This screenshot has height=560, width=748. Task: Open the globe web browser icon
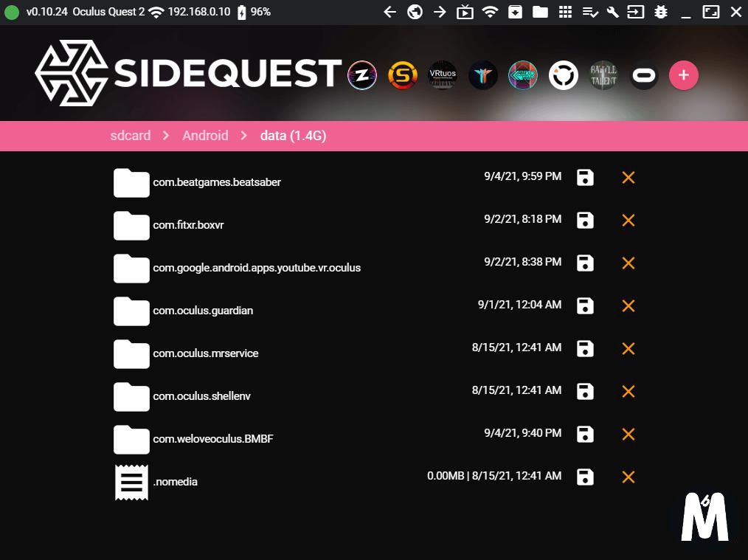(x=415, y=12)
